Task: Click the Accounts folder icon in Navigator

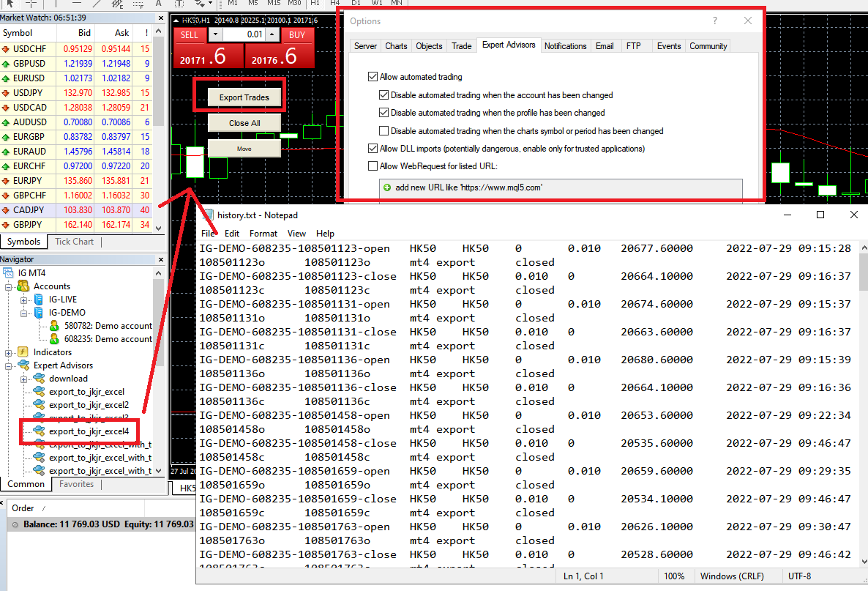Action: [23, 286]
